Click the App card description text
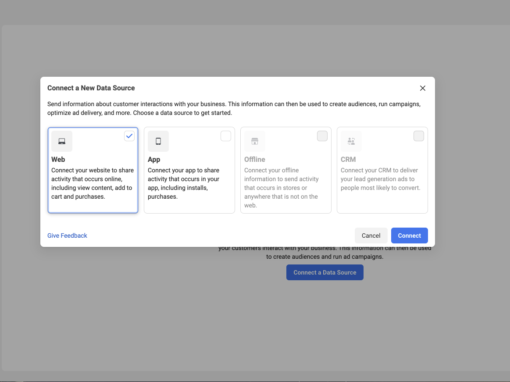510x382 pixels. point(183,183)
